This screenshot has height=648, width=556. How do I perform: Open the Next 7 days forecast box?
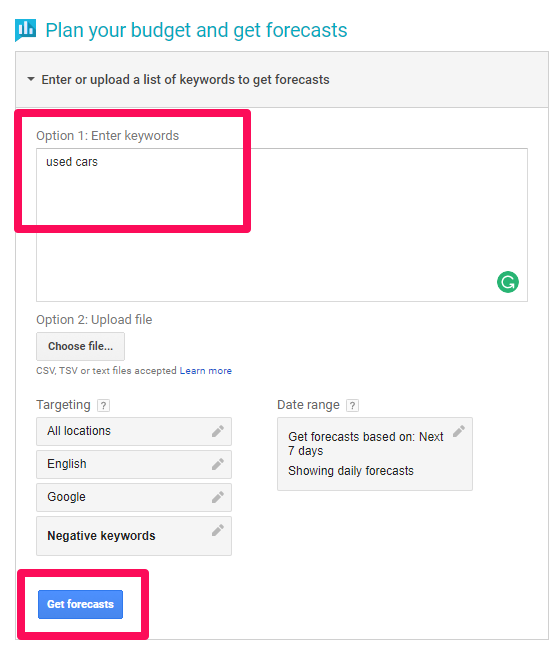[x=375, y=454]
